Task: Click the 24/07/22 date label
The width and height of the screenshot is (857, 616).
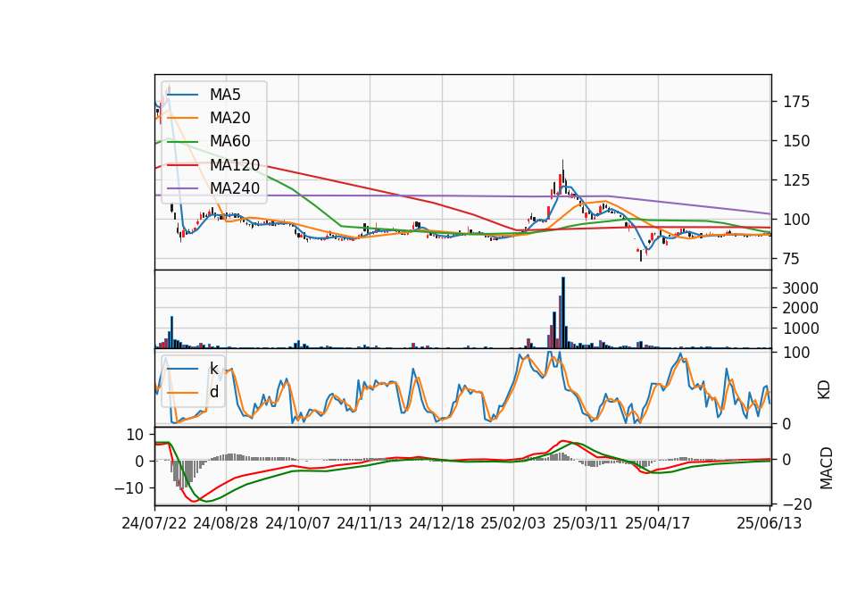Action: coord(154,523)
